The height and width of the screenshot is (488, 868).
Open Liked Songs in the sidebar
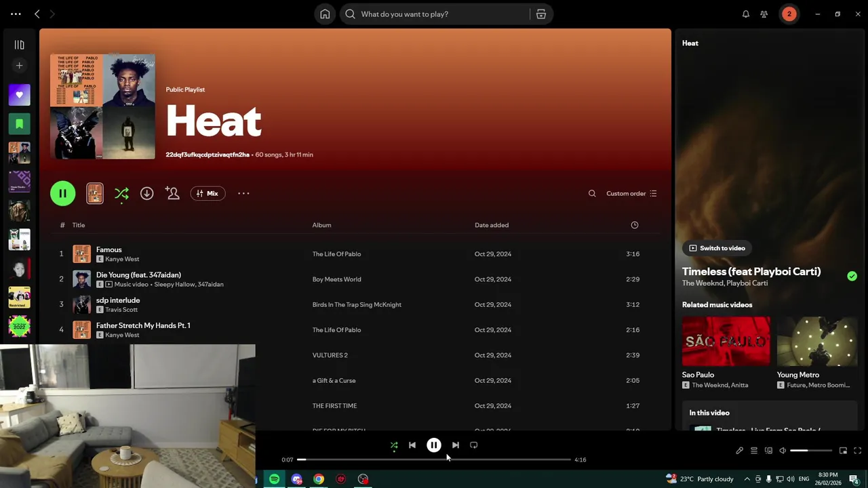point(19,95)
